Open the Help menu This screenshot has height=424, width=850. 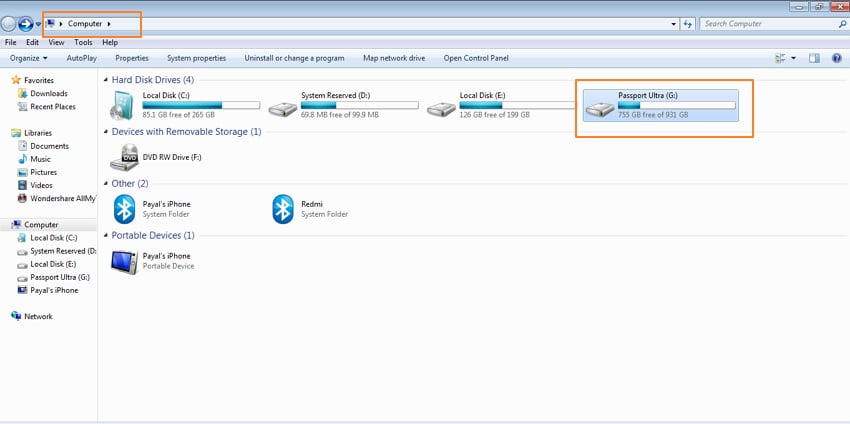110,42
